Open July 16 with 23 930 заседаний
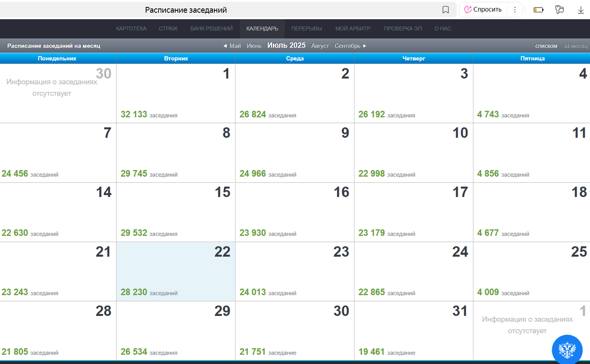The image size is (590, 364). (x=295, y=212)
